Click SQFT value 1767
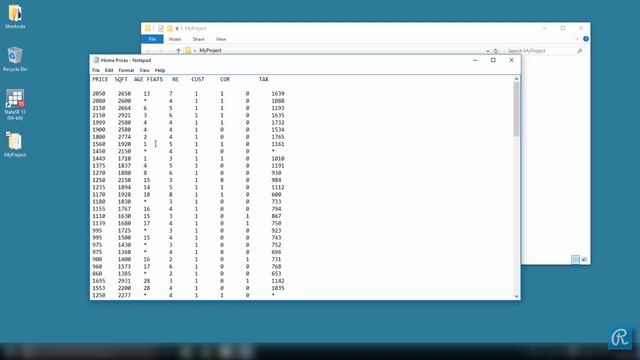The width and height of the screenshot is (640, 360). (x=124, y=209)
